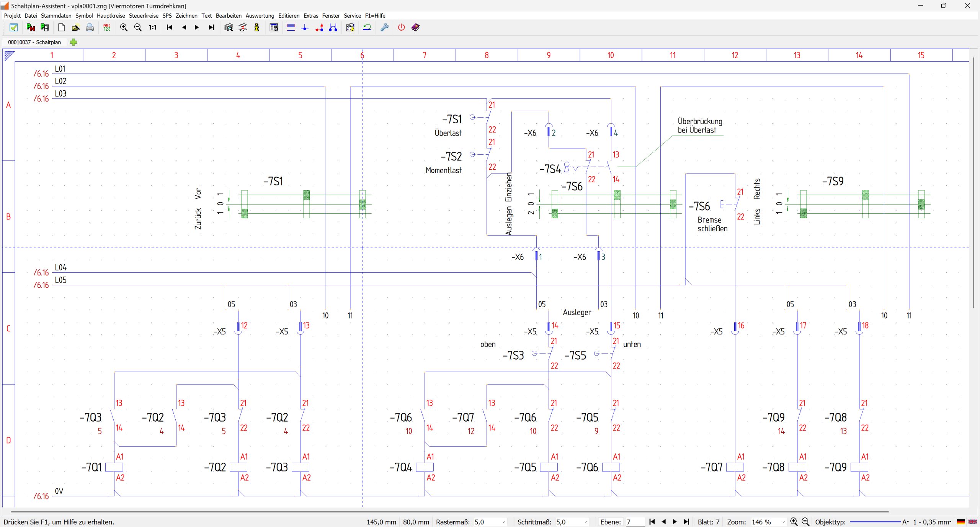This screenshot has width=980, height=527.
Task: Open the Rastermaß dropdown
Action: coord(504,522)
